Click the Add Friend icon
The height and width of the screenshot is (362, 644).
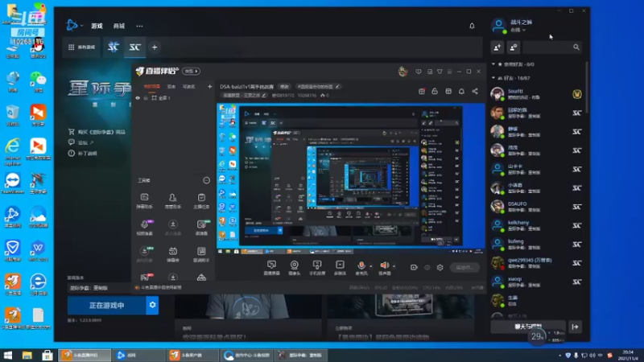tap(497, 47)
